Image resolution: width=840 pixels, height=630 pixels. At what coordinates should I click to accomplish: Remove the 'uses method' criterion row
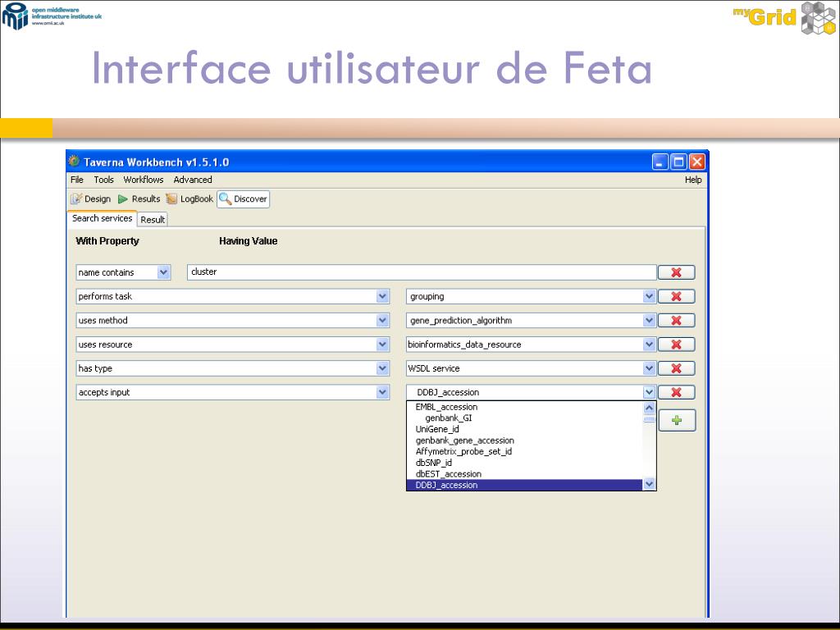[676, 321]
